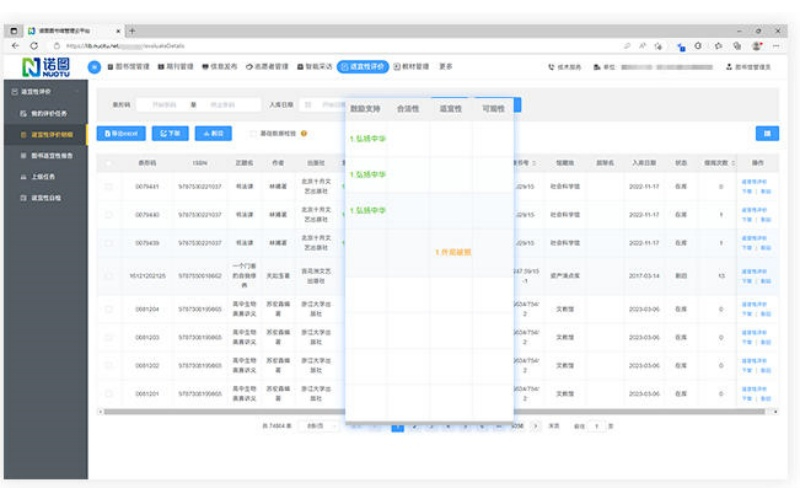Viewport: 800px width, 500px height.
Task: Check the row with barcode 0081203
Action: point(108,337)
